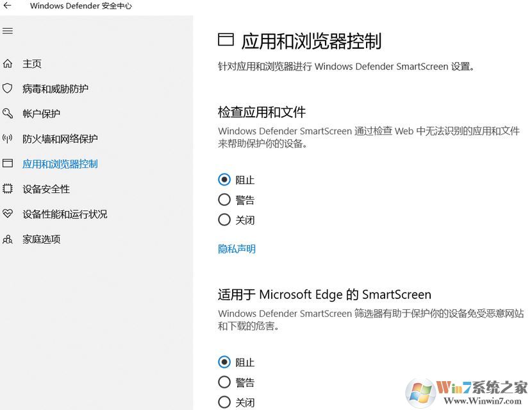This screenshot has height=410, width=532.
Task: Click the app and browser window icon
Action: (x=8, y=164)
